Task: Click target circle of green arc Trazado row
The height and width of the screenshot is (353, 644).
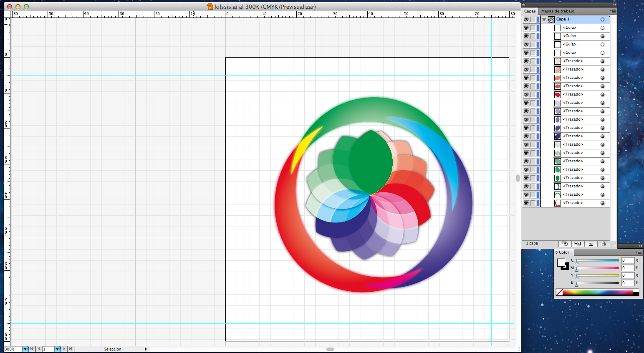Action: [602, 194]
